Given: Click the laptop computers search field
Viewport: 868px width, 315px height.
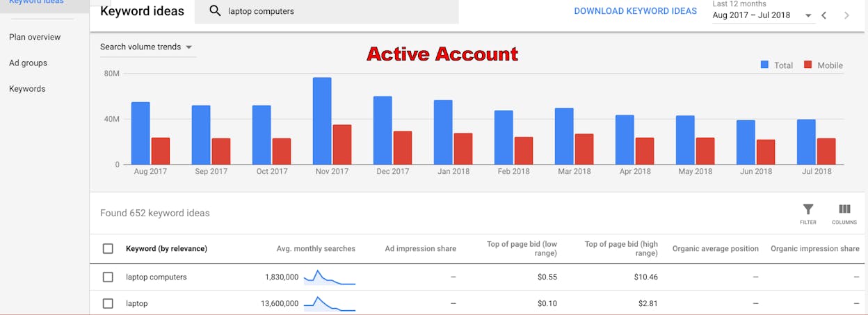Looking at the screenshot, I should tap(327, 11).
